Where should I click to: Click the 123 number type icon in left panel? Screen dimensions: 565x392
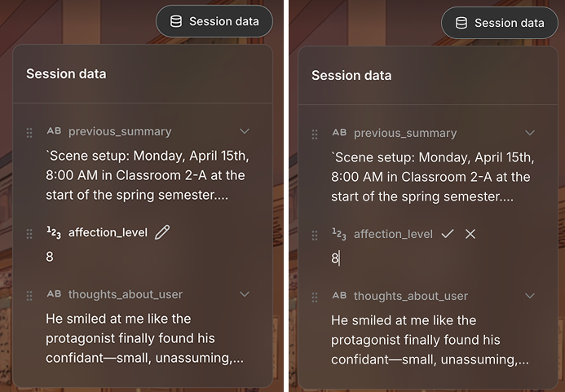[54, 232]
